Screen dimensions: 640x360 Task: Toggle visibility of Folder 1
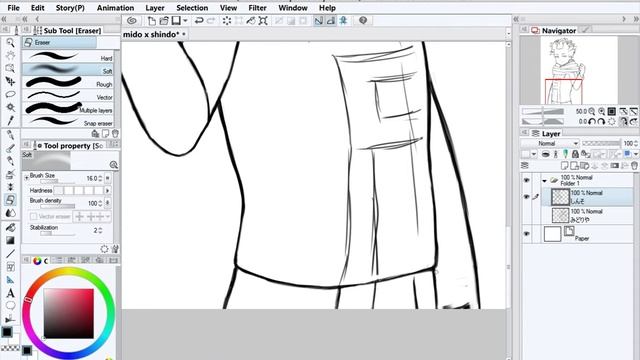click(527, 180)
